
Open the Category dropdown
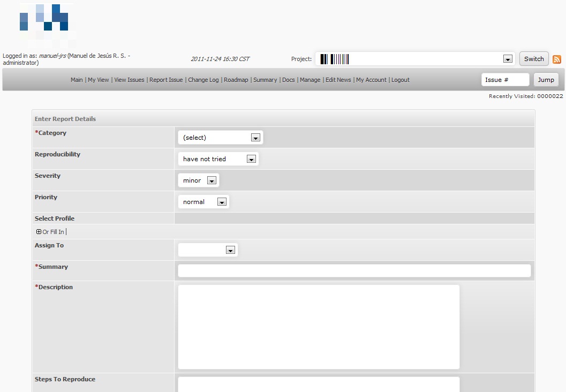click(x=220, y=138)
